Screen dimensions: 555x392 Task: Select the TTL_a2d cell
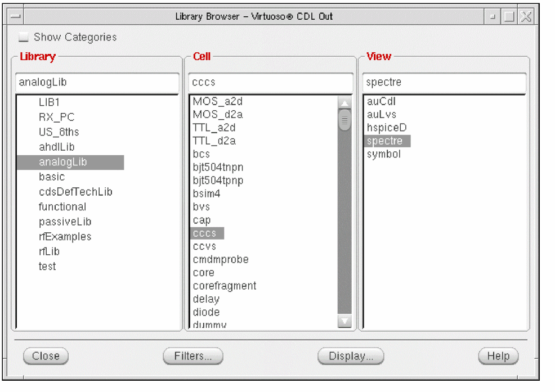[214, 128]
